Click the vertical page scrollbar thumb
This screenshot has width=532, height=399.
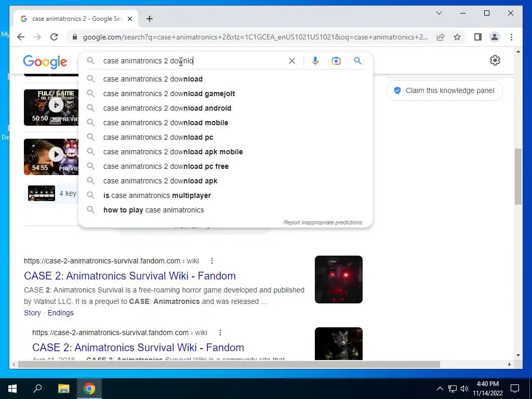click(518, 177)
